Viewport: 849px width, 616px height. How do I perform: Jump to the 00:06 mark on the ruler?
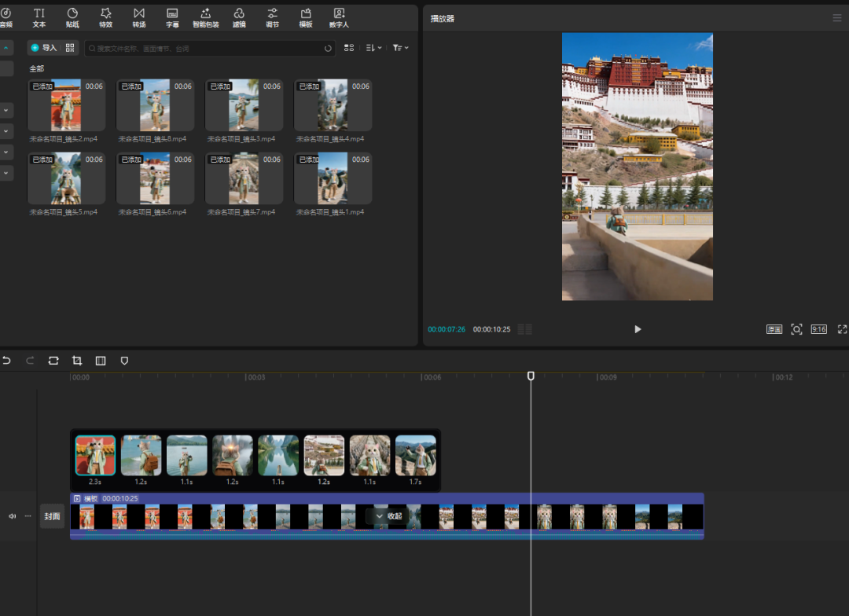click(432, 377)
